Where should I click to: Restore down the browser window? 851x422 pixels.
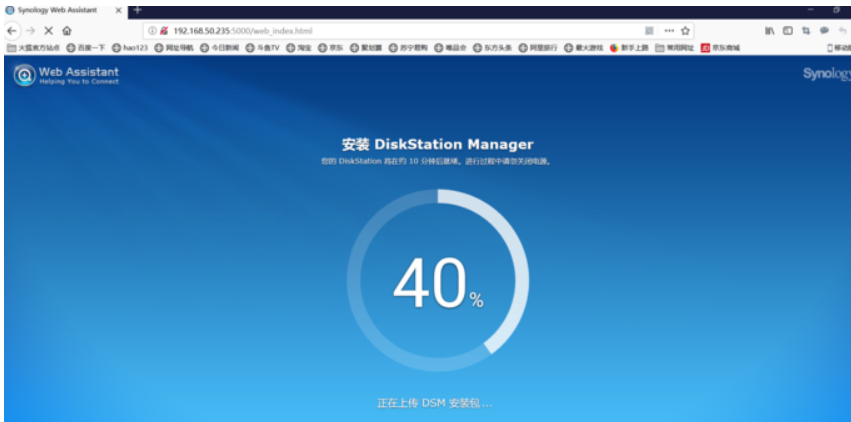coord(836,10)
